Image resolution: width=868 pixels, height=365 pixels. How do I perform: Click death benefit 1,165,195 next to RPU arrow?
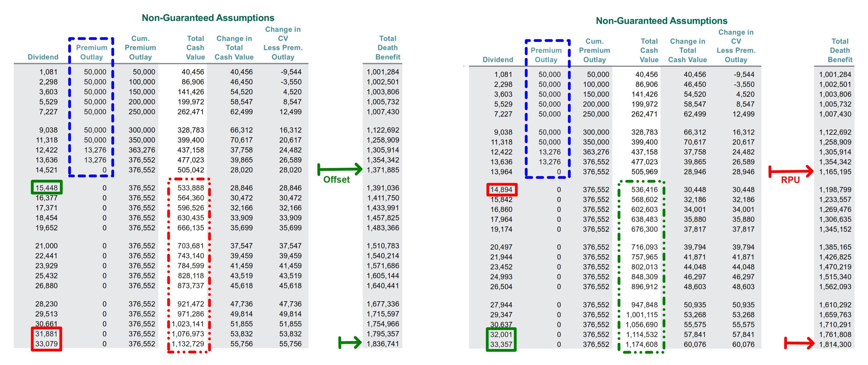pyautogui.click(x=835, y=172)
